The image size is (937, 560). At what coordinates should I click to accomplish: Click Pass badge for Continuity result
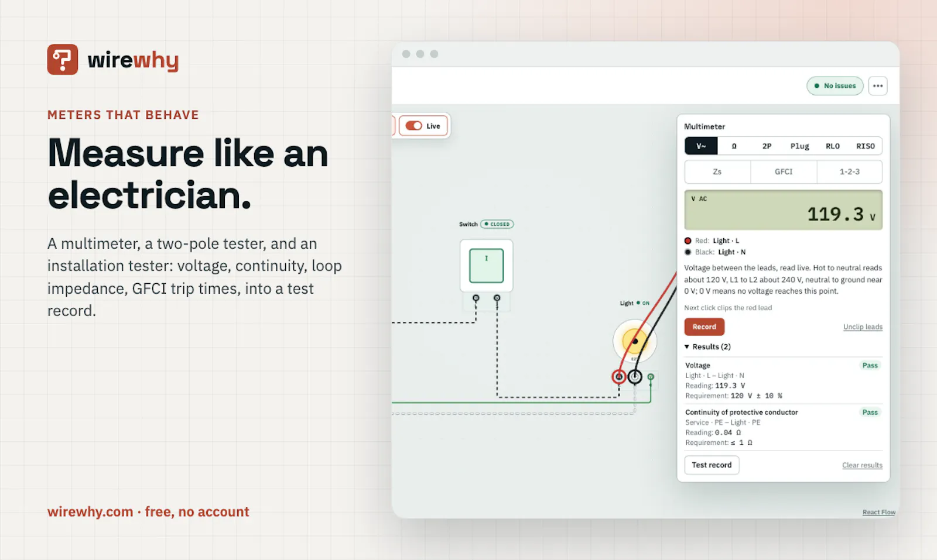click(x=870, y=413)
